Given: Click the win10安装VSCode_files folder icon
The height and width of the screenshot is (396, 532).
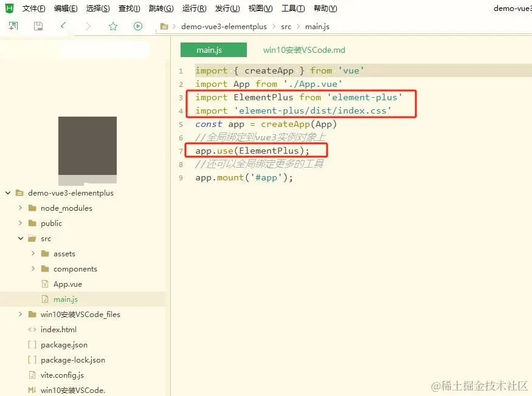Looking at the screenshot, I should [32, 314].
